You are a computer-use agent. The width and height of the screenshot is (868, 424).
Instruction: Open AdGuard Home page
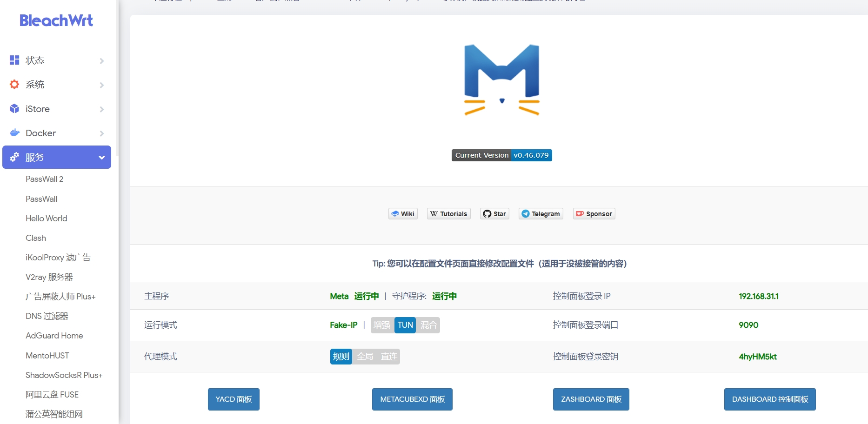[54, 335]
